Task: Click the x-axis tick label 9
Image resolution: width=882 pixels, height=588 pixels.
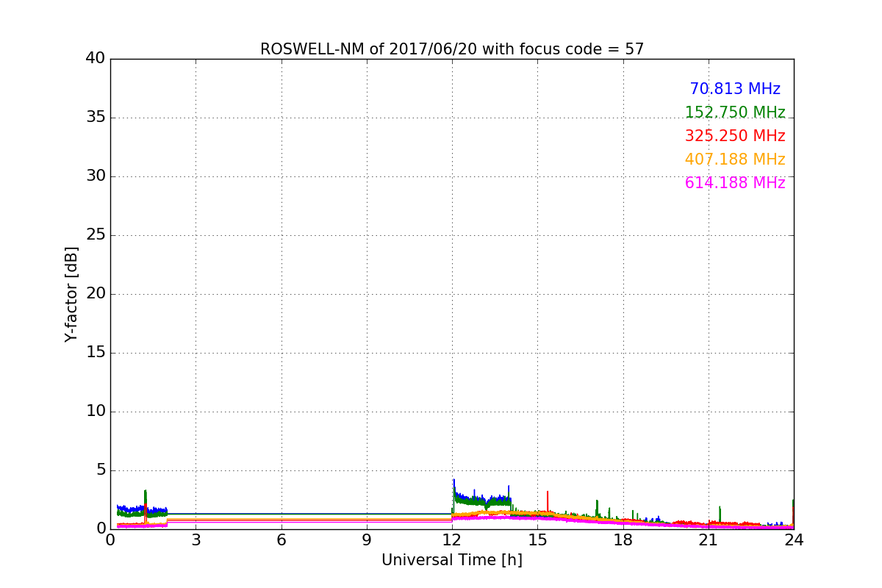Action: click(x=367, y=540)
